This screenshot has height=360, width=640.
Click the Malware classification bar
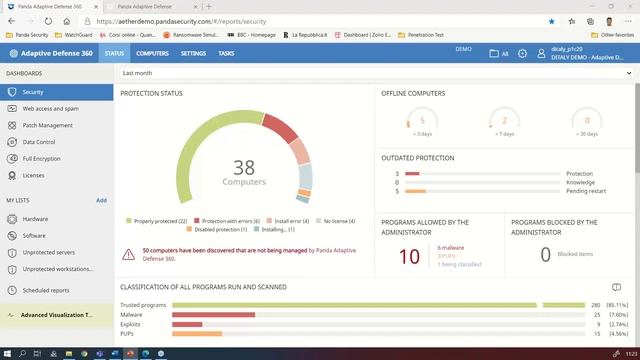213,315
